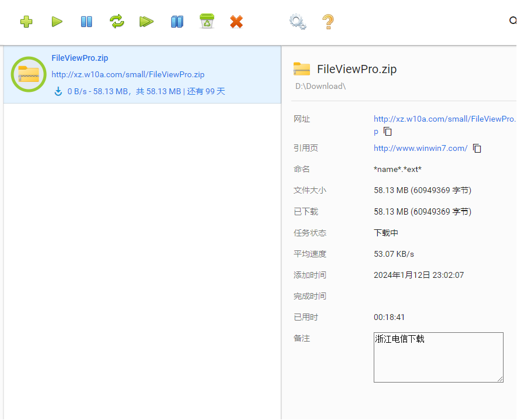The image size is (517, 420).
Task: Click the 下载中 task status value
Action: pyautogui.click(x=386, y=233)
